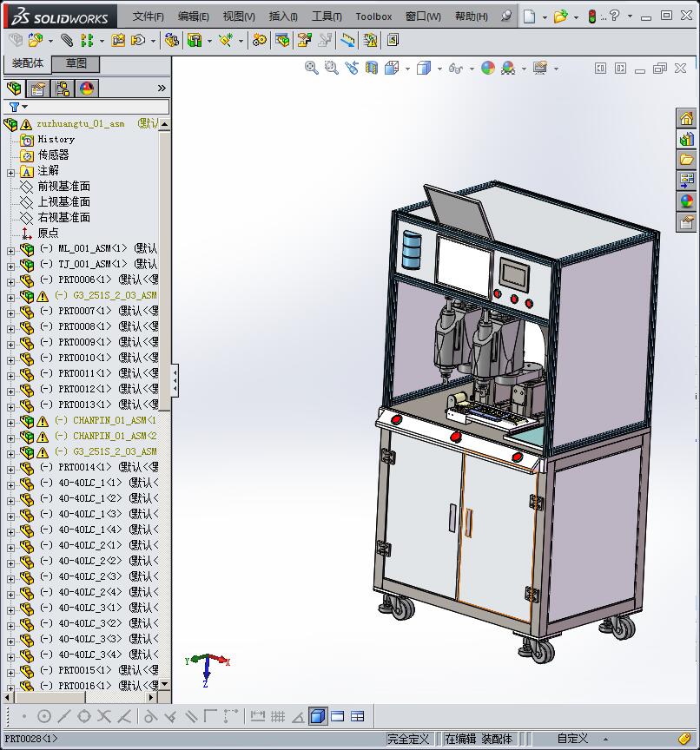The height and width of the screenshot is (750, 700).
Task: Click the Apply Scene icon
Action: [508, 68]
